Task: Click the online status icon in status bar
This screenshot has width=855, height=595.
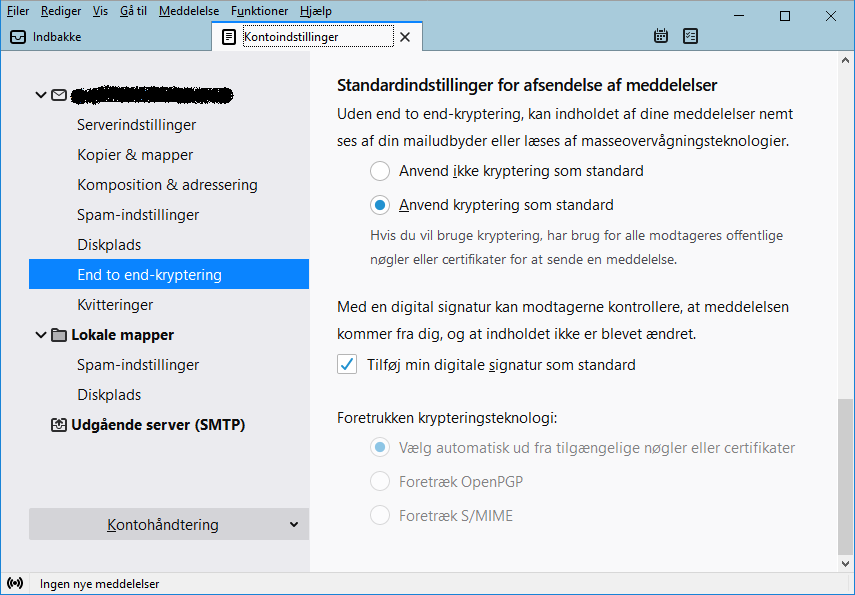Action: tap(15, 583)
